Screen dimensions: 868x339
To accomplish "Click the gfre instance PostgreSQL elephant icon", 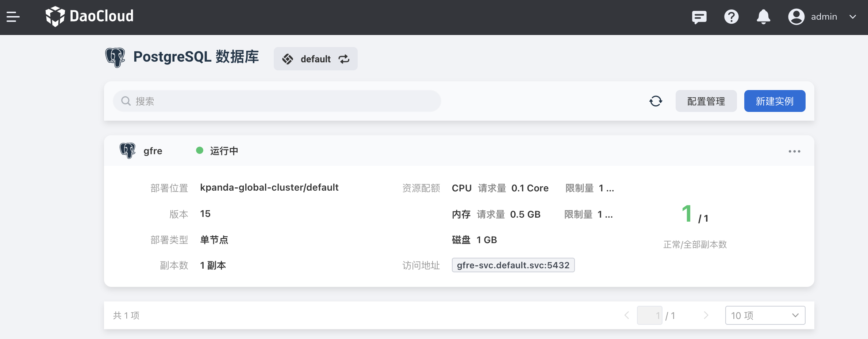I will 127,151.
